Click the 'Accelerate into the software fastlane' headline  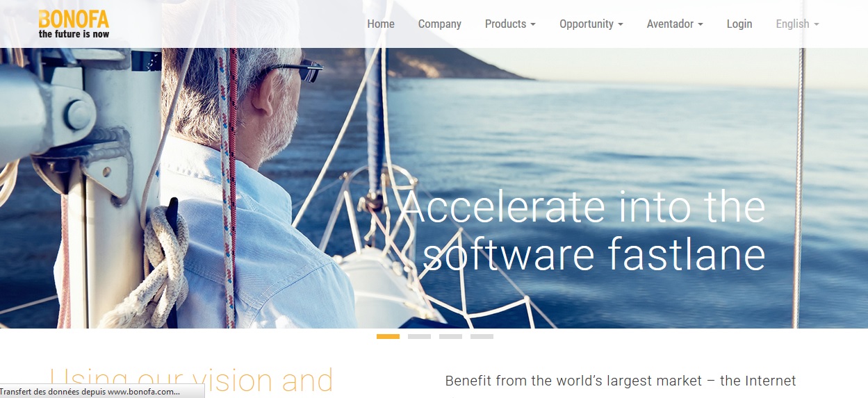pyautogui.click(x=584, y=230)
